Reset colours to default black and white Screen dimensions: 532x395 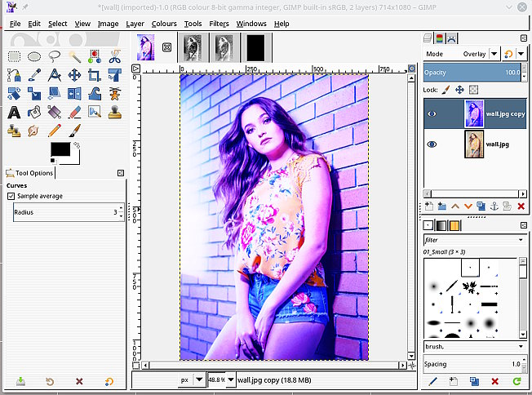pyautogui.click(x=52, y=160)
